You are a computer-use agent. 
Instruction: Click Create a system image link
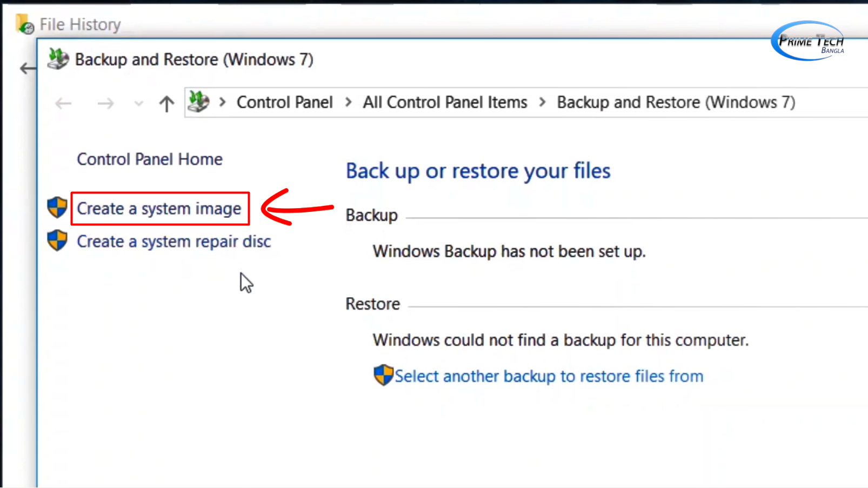pos(159,209)
